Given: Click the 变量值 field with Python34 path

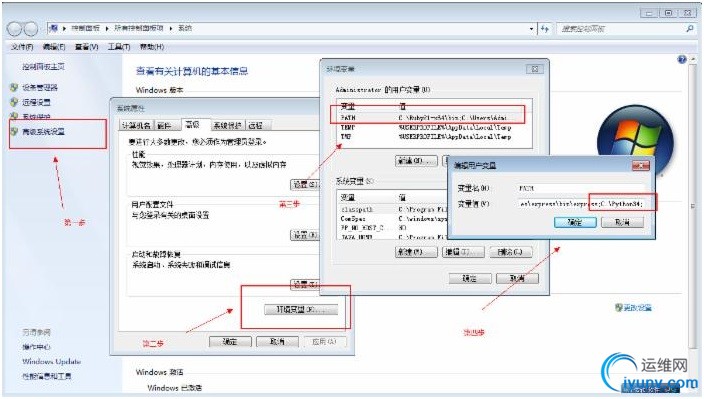Looking at the screenshot, I should click(x=581, y=204).
